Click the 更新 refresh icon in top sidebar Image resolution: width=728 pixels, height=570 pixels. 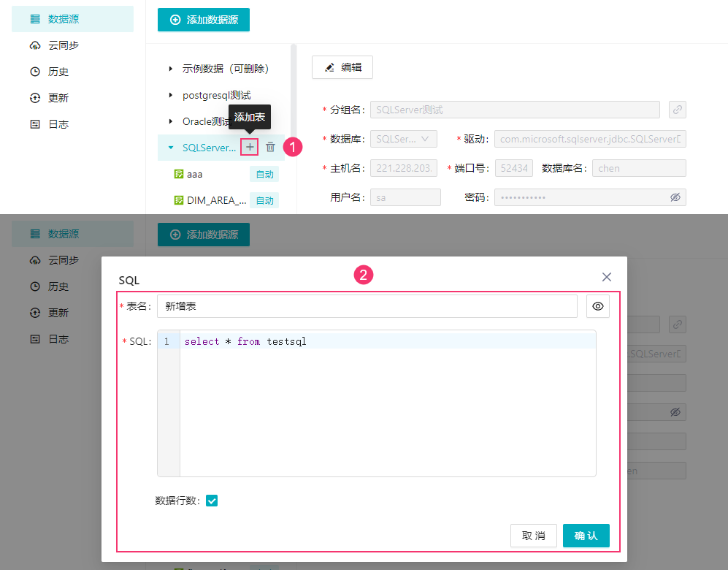pos(35,98)
